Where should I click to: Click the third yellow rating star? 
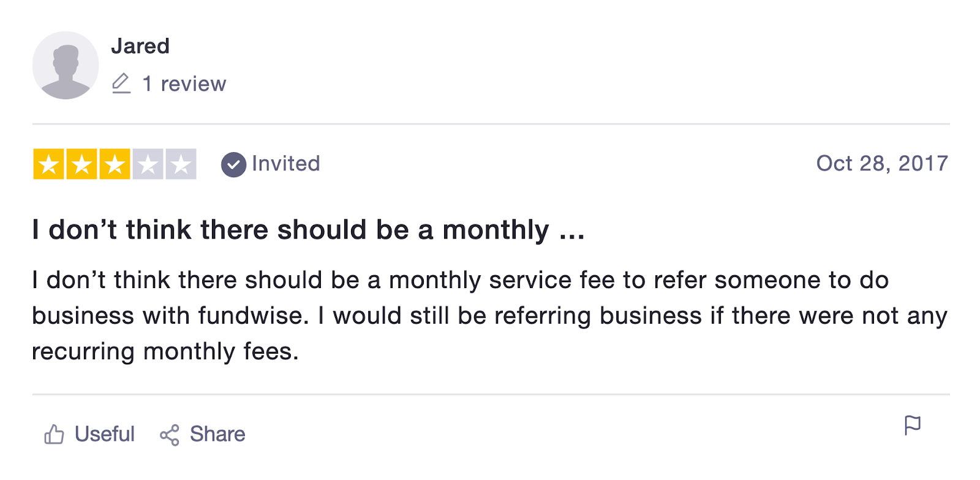[115, 164]
